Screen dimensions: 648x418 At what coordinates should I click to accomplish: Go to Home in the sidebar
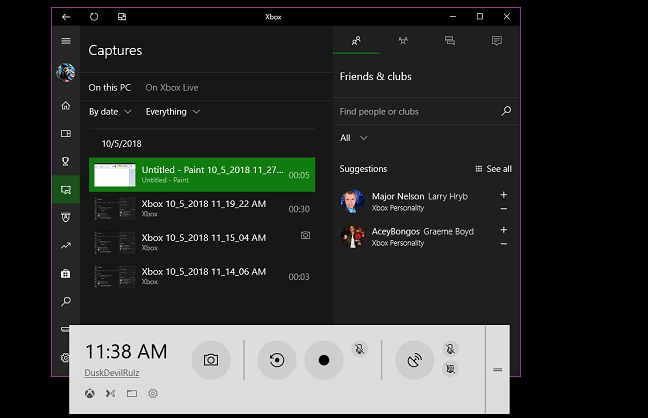tap(66, 106)
